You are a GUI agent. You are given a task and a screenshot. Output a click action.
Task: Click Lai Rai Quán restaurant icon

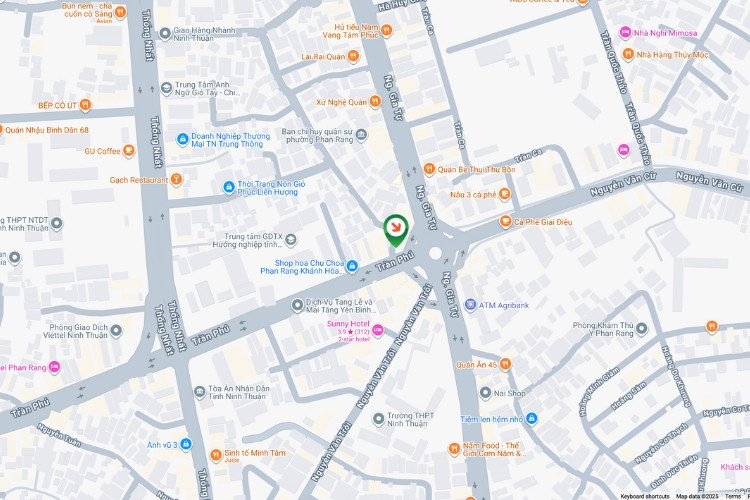(x=353, y=56)
